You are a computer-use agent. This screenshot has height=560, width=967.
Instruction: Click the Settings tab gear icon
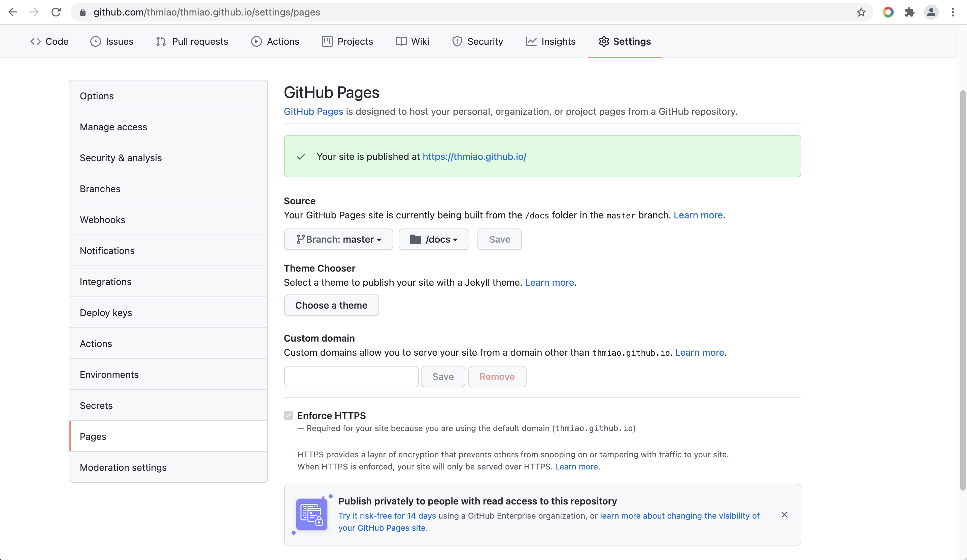[x=604, y=41]
